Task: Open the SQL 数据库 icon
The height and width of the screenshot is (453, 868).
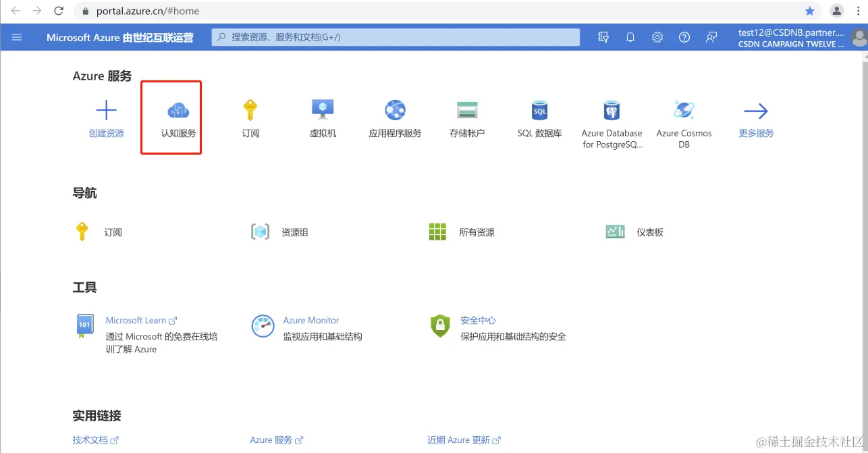Action: click(539, 110)
